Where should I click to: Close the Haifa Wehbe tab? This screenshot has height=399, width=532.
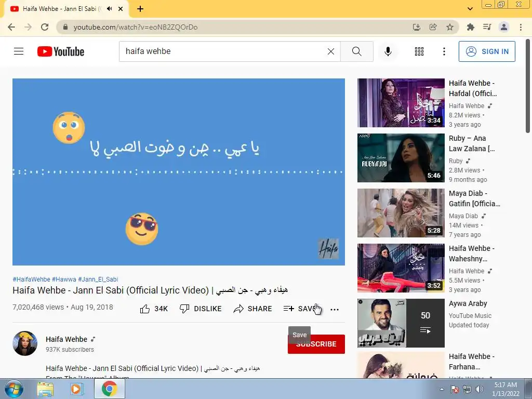pos(121,9)
